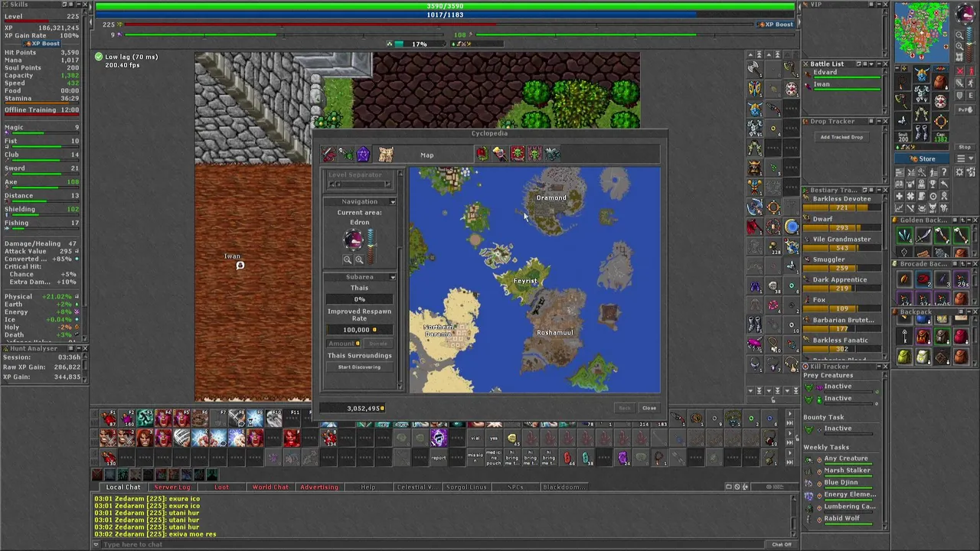Screen dimensions: 980x551
Task: Select the Map parchment icon in Cyclopedia
Action: click(x=386, y=155)
